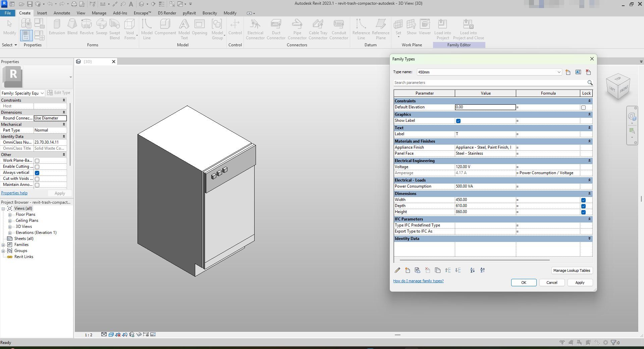Pick the Sweep tool
The image size is (644, 349).
(101, 27)
